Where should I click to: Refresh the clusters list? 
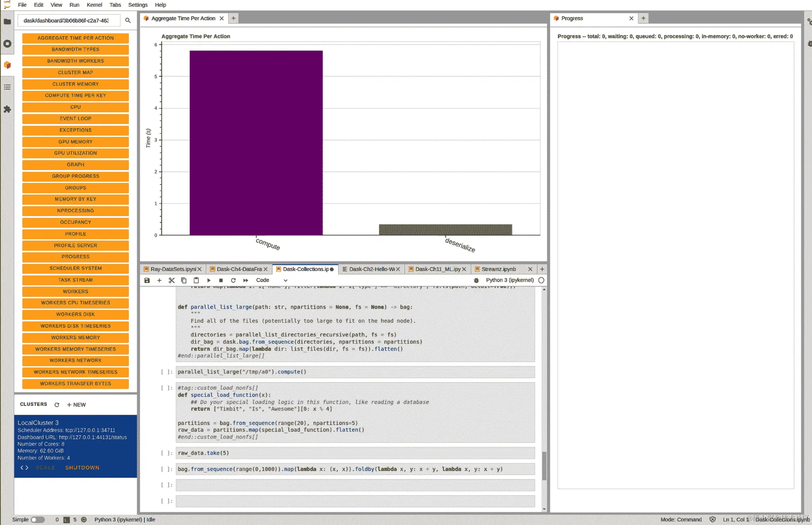57,405
